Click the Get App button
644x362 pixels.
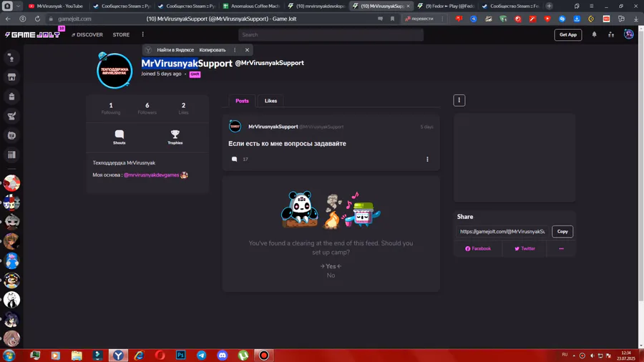(x=568, y=35)
